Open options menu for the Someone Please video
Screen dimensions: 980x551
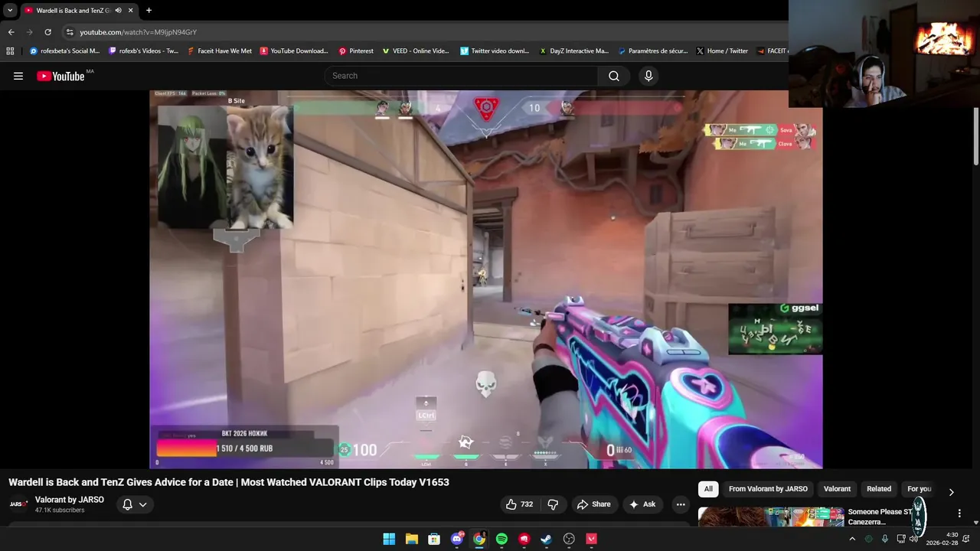click(x=959, y=514)
